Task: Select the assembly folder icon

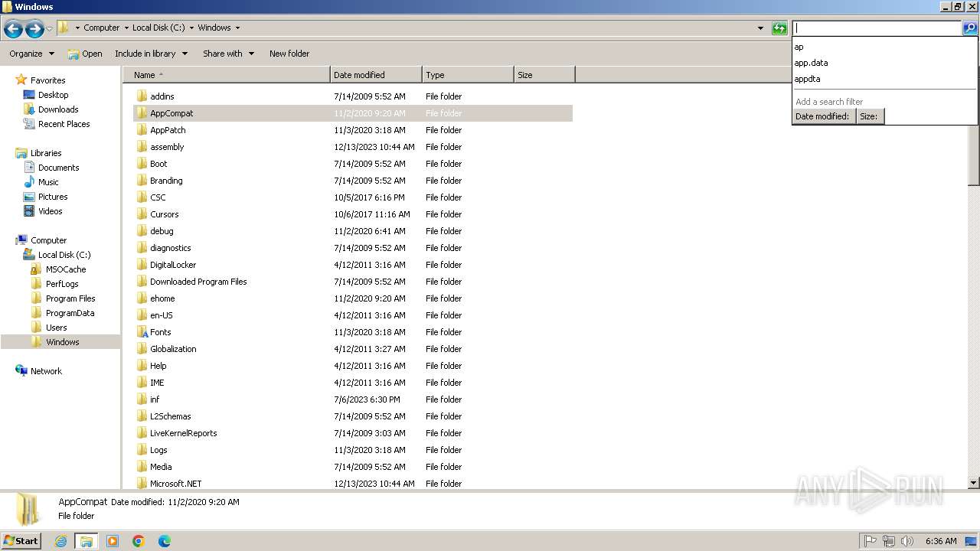Action: (142, 147)
